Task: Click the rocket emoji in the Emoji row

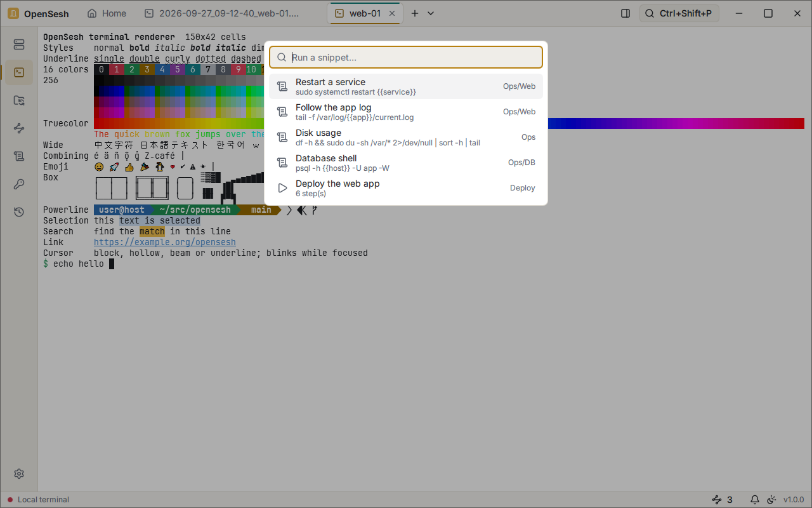Action: click(x=114, y=166)
